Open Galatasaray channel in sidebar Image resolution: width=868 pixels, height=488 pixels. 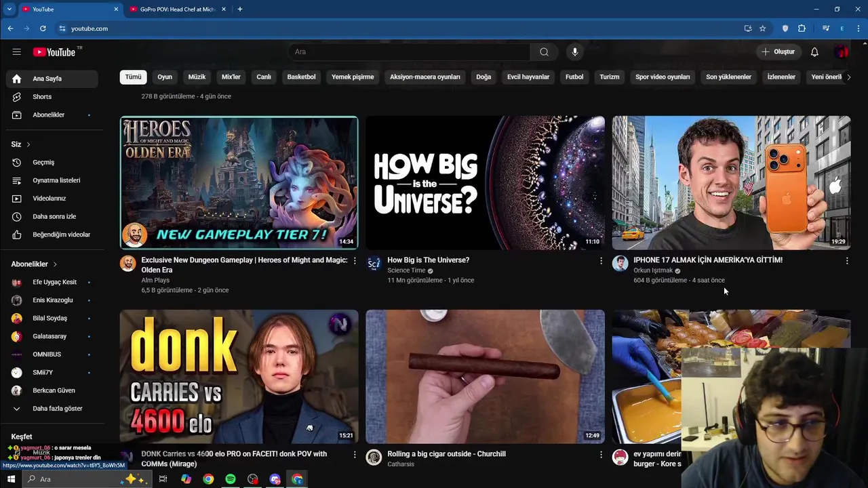52,336
